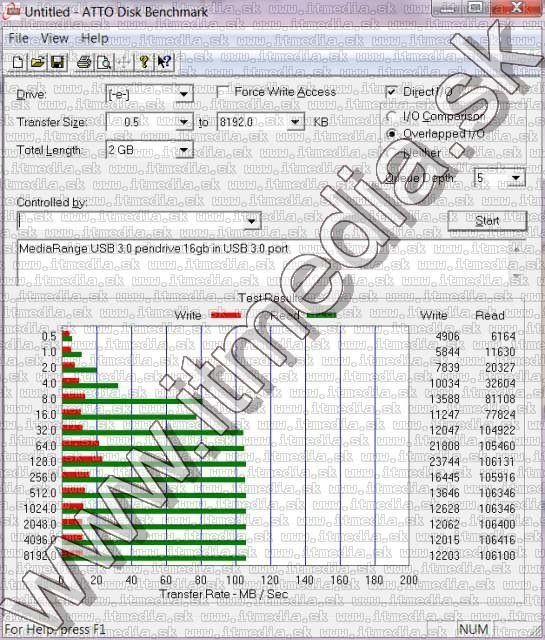This screenshot has width=545, height=640.
Task: Click the description box scroll down arrow
Action: (516, 277)
